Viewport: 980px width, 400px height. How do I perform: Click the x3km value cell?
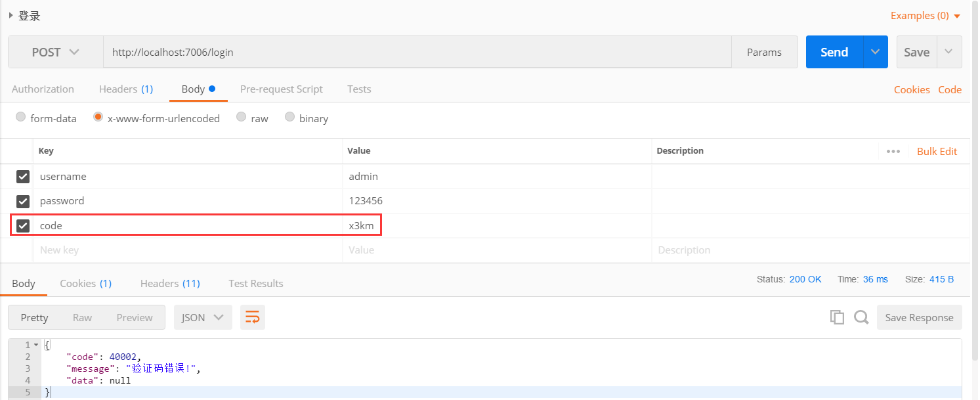(497, 226)
